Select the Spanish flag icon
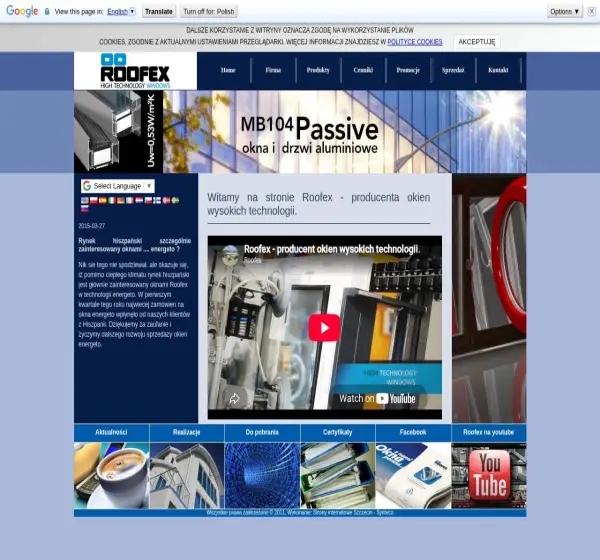 click(103, 200)
